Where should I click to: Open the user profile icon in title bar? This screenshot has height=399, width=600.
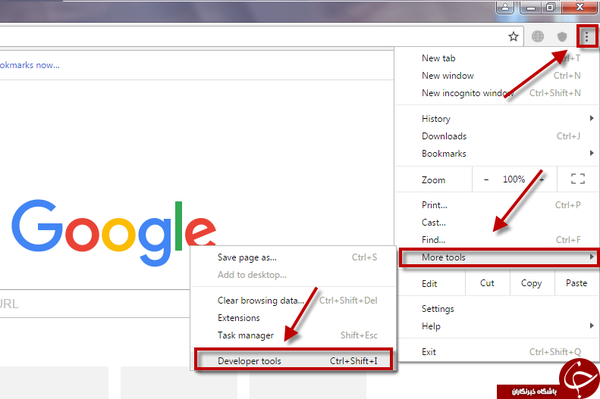pos(505,7)
